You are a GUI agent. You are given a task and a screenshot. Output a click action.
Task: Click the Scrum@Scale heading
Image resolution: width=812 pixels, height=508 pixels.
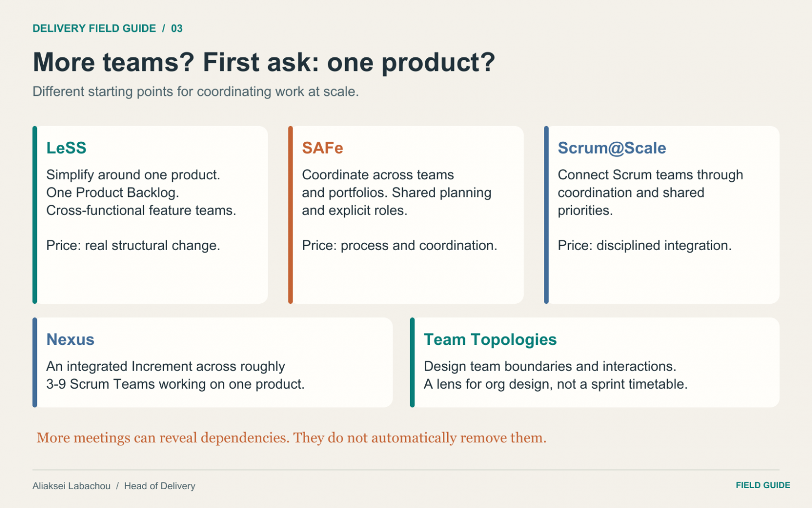(x=612, y=148)
